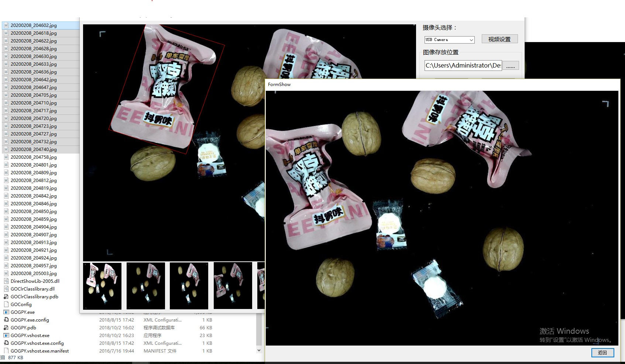Select file name 20200208_204618.jpg

pyautogui.click(x=34, y=33)
